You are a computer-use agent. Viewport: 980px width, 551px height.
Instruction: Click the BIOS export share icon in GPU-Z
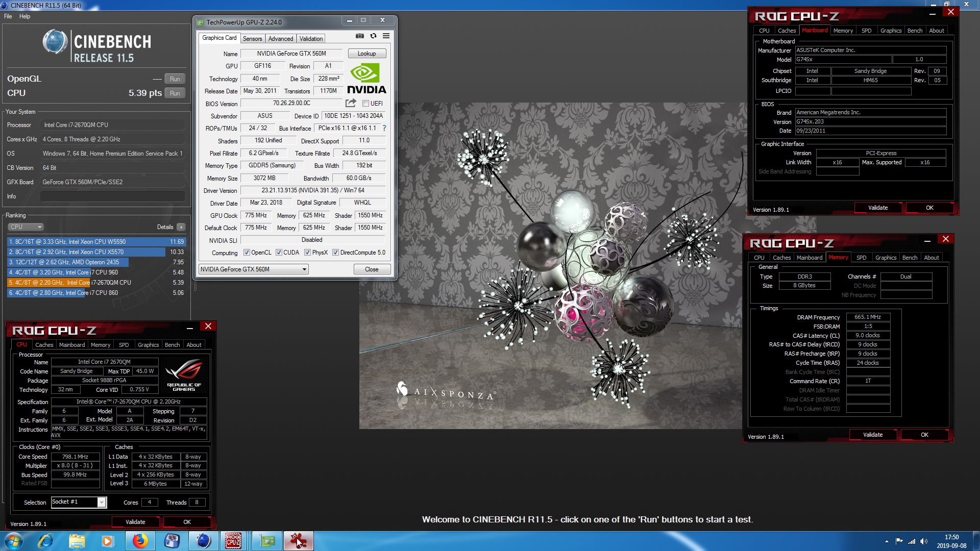point(351,103)
